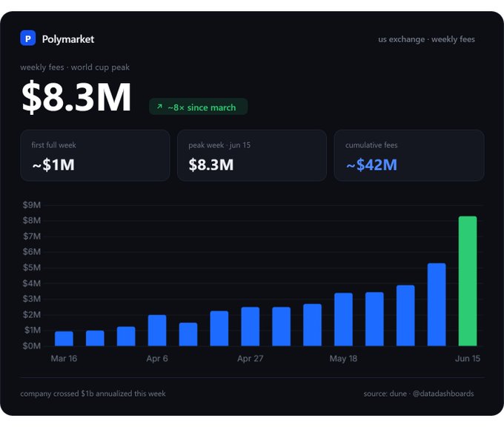Click the $9M y-axis label

31,205
